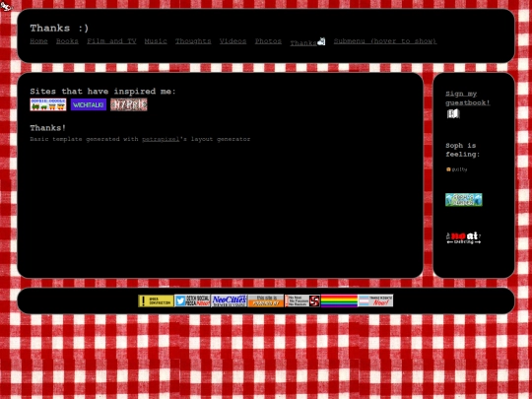Image resolution: width=532 pixels, height=399 pixels.
Task: Click the Ditch Social Media Twitter badge
Action: pyautogui.click(x=192, y=300)
